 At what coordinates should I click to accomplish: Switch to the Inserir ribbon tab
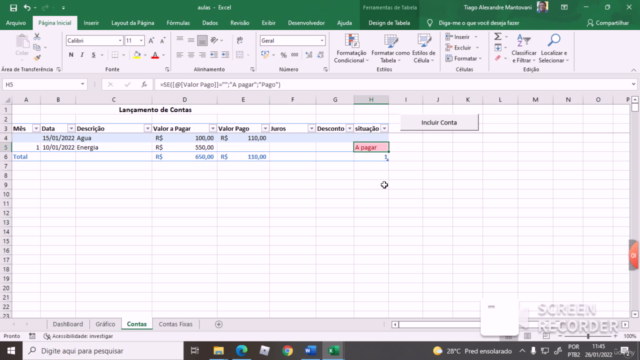91,23
